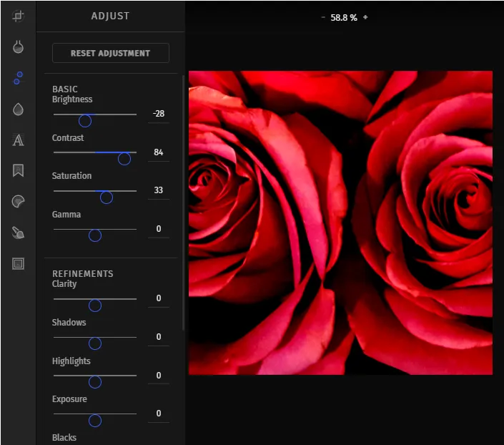Click the rose image on the canvas
Image resolution: width=504 pixels, height=445 pixels.
pos(340,222)
